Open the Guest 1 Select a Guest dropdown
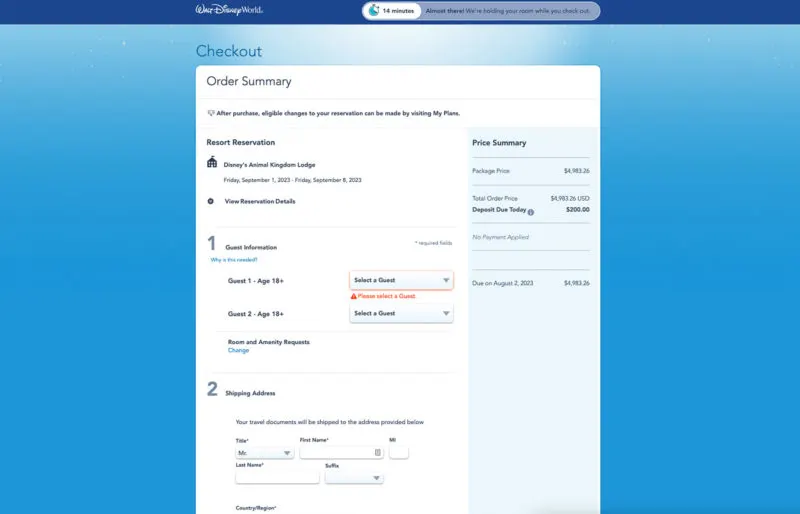The image size is (800, 514). coord(401,280)
